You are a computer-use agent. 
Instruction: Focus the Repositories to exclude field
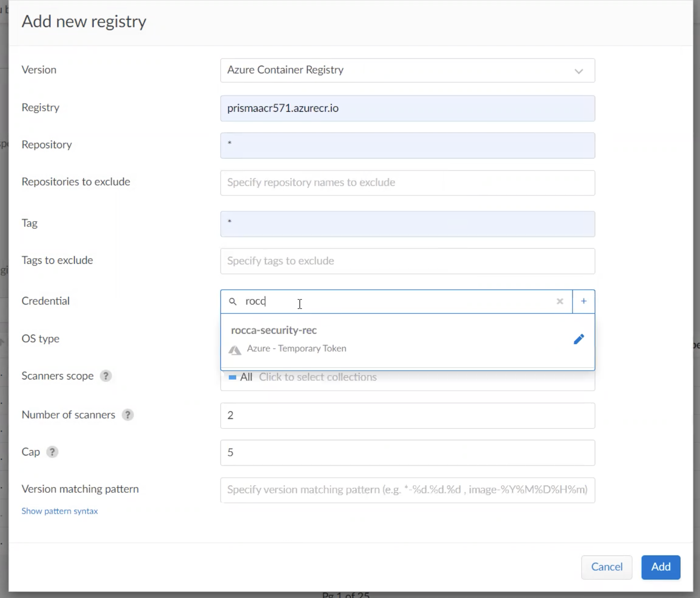(x=407, y=183)
